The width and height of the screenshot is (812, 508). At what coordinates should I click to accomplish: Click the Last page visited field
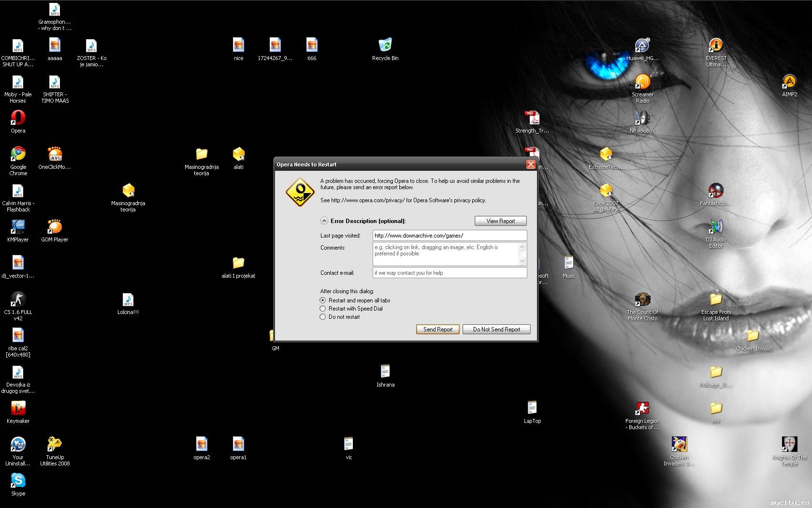click(449, 236)
